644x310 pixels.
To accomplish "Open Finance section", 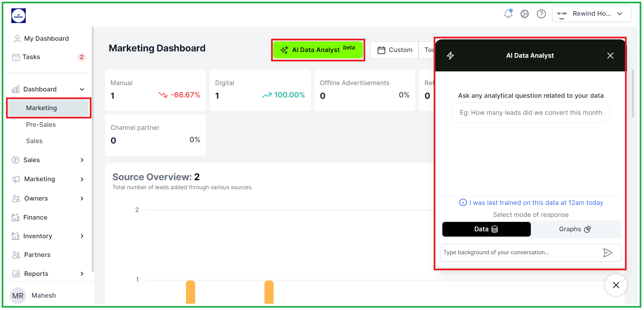I will coord(35,218).
